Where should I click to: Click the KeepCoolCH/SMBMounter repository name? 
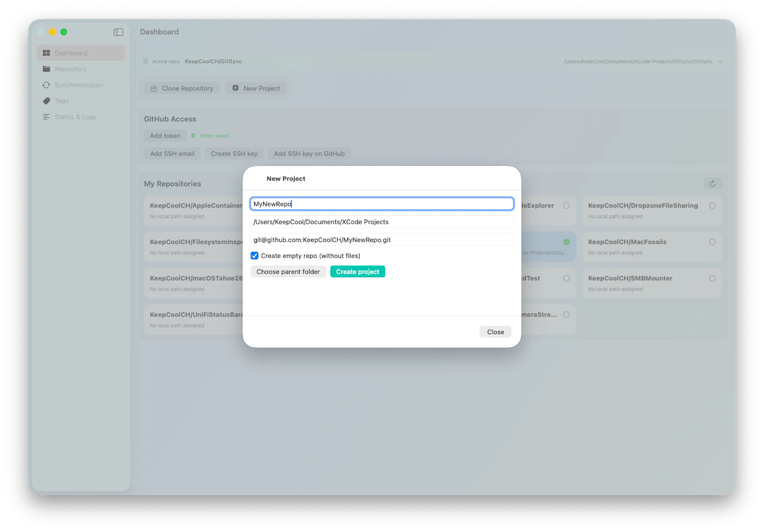(x=630, y=278)
